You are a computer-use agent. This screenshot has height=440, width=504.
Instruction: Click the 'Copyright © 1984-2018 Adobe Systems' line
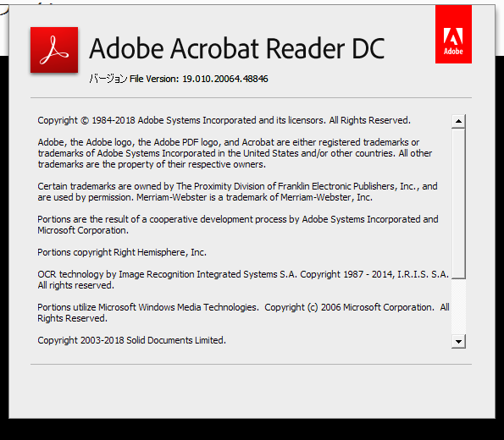(224, 120)
